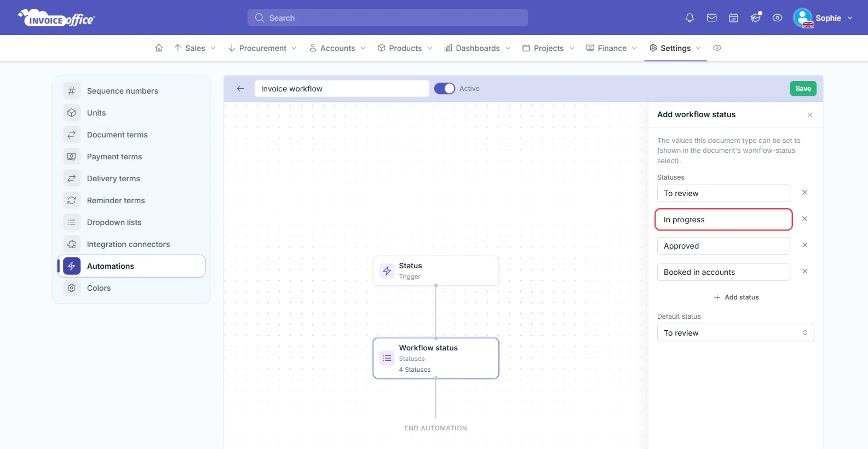The width and height of the screenshot is (868, 449).
Task: Expand the Accounts menu
Action: [337, 48]
